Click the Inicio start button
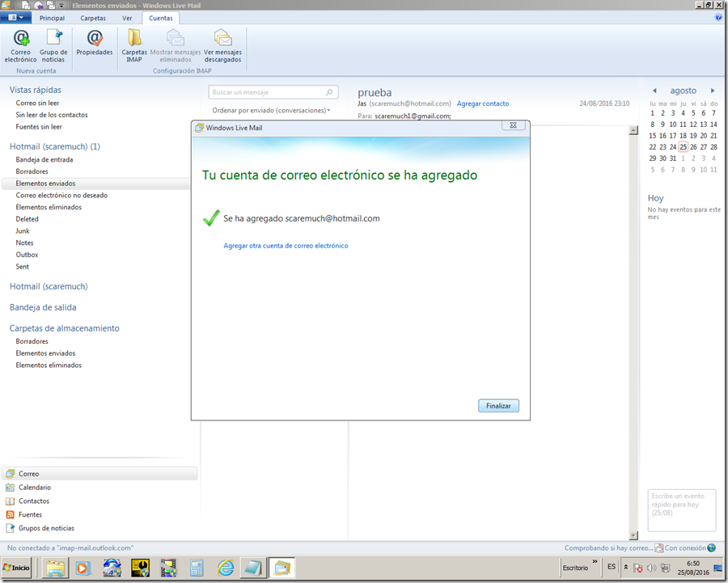 click(x=16, y=568)
